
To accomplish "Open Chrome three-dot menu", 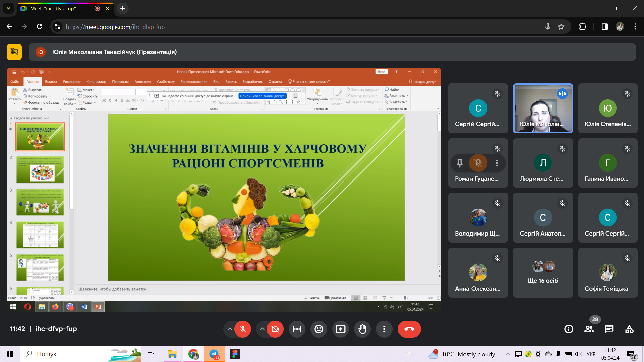I will click(x=635, y=27).
